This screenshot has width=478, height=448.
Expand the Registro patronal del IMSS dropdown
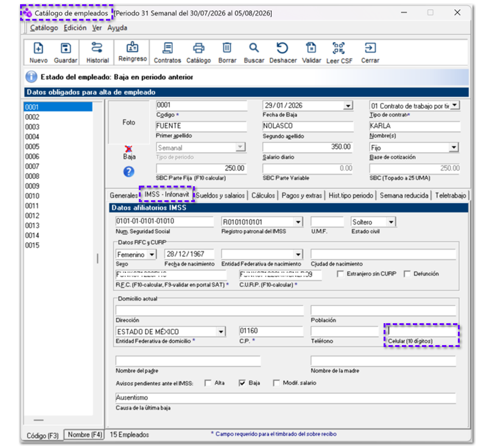click(x=298, y=222)
